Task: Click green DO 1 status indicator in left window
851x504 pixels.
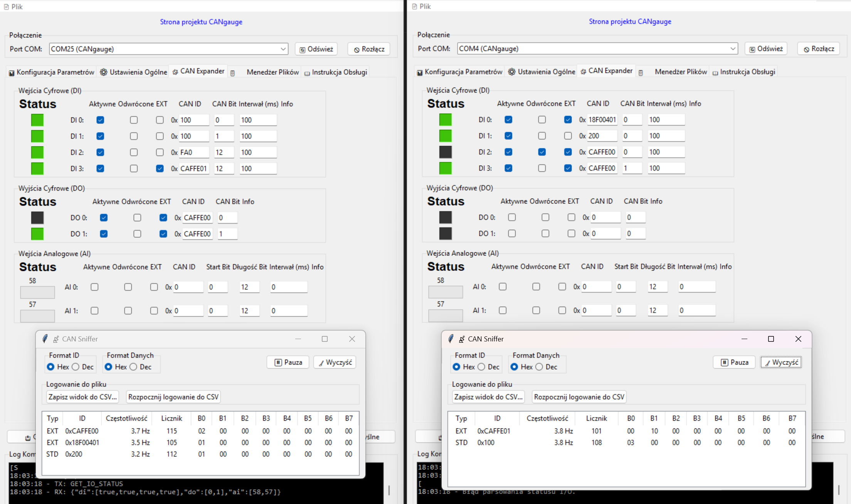Action: tap(37, 234)
